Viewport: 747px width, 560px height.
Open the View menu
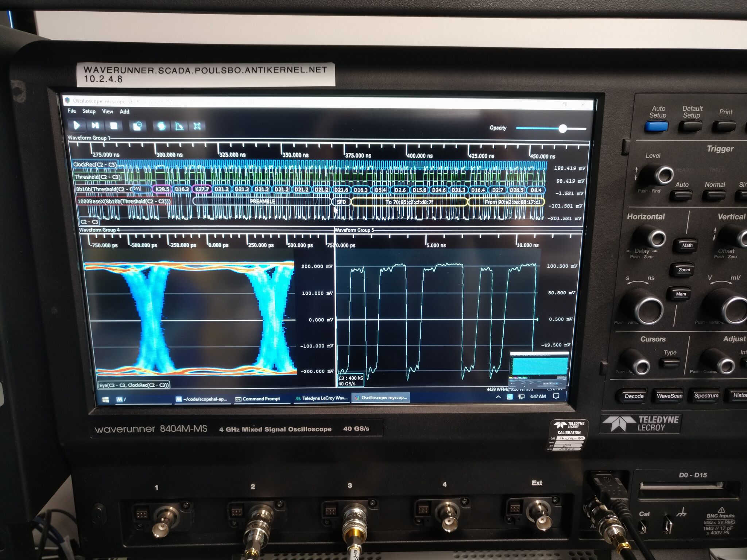coord(107,112)
